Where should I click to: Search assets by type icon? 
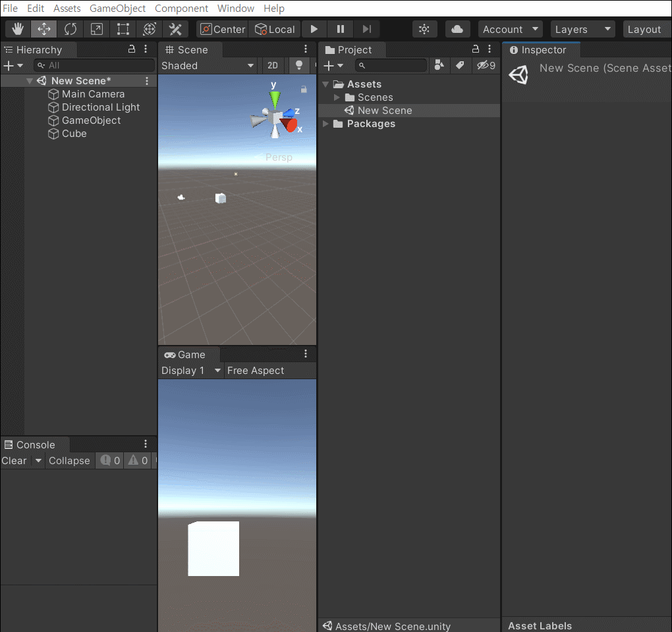pos(439,65)
